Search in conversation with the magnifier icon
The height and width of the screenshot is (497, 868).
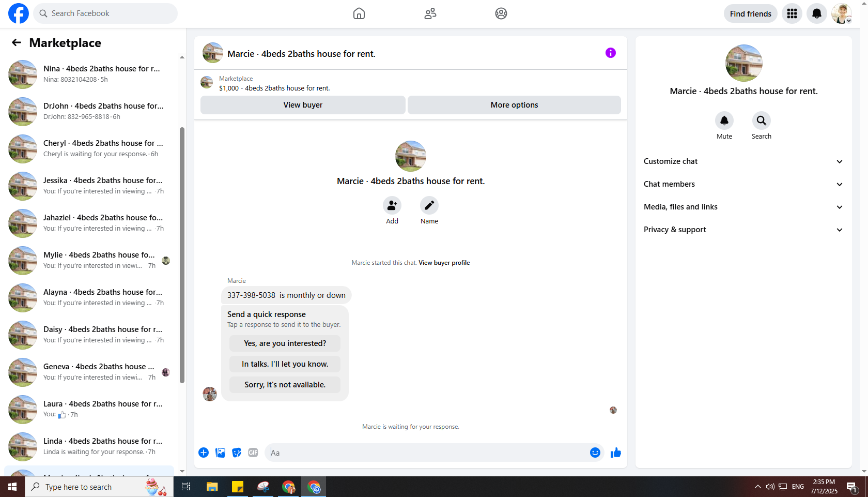pyautogui.click(x=762, y=121)
